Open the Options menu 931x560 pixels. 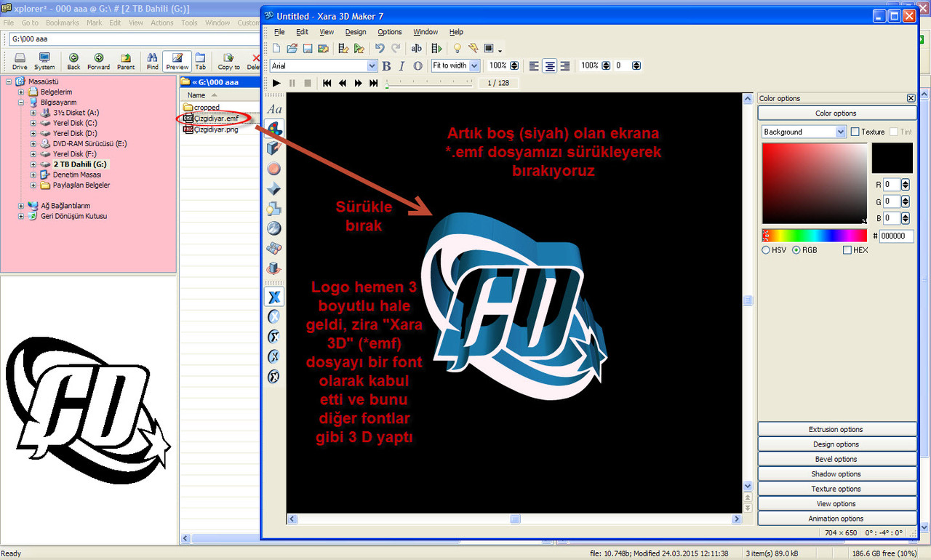[x=390, y=32]
